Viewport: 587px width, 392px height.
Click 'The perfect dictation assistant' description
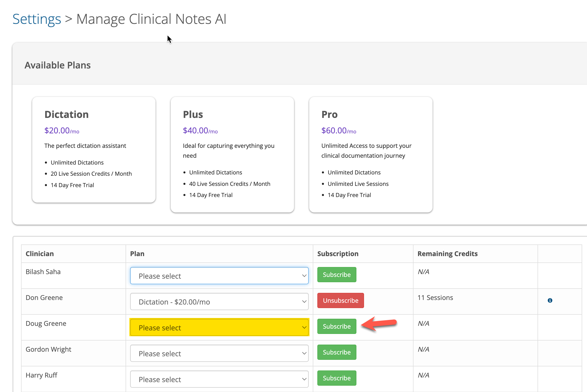pos(85,146)
